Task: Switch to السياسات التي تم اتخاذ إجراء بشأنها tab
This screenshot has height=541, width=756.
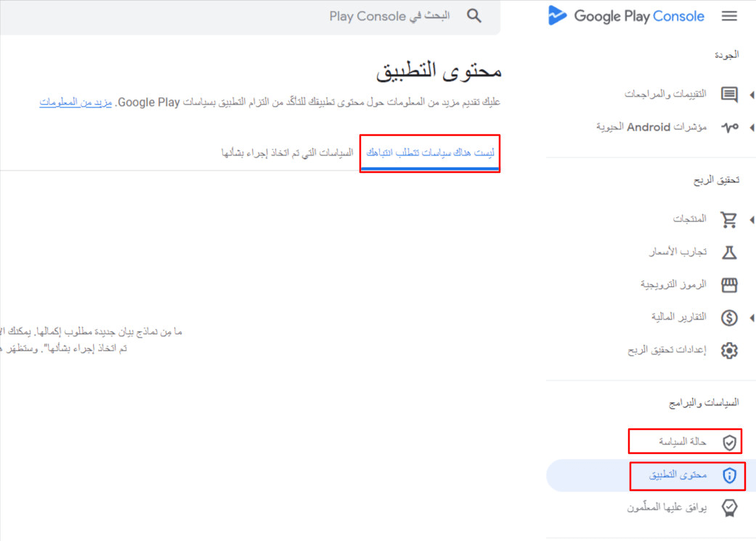Action: coord(287,153)
